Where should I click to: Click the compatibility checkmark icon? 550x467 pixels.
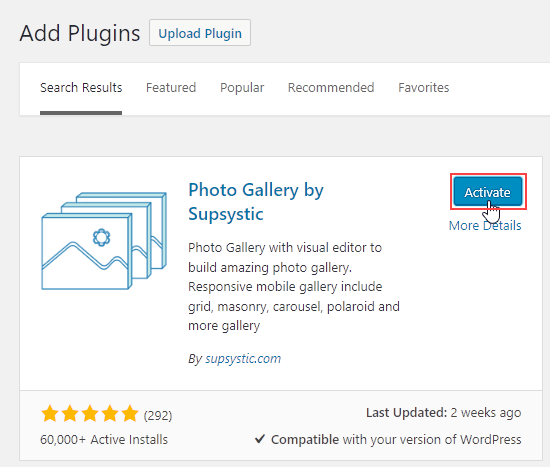(x=260, y=439)
